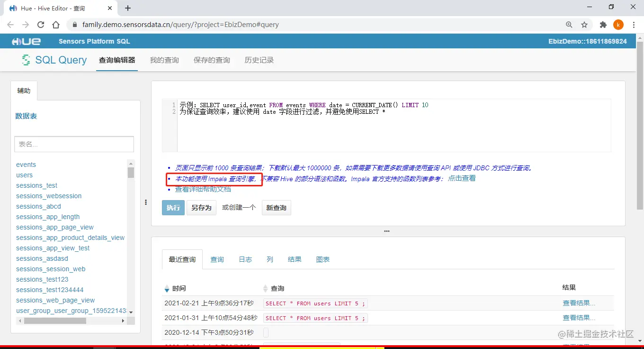Select the sessions_abcd table
This screenshot has width=644, height=349.
pyautogui.click(x=39, y=206)
